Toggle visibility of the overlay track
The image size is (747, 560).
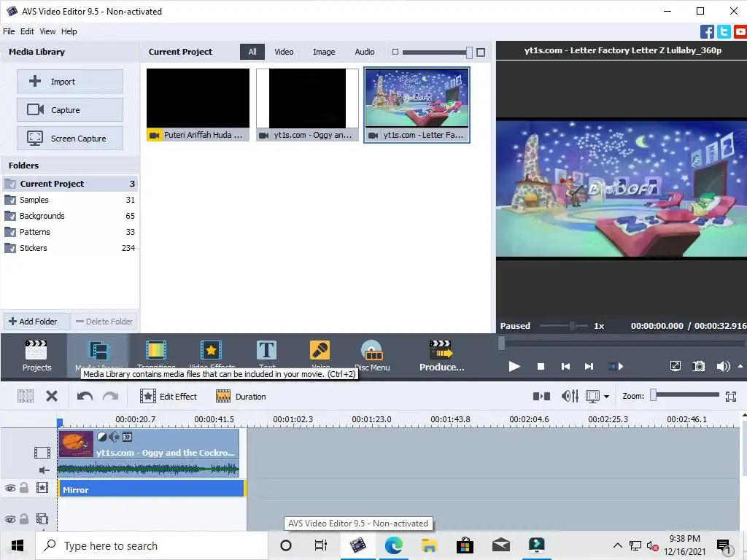point(10,519)
